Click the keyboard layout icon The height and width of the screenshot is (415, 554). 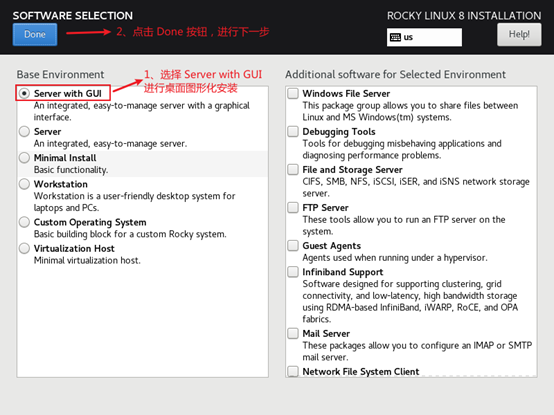395,37
